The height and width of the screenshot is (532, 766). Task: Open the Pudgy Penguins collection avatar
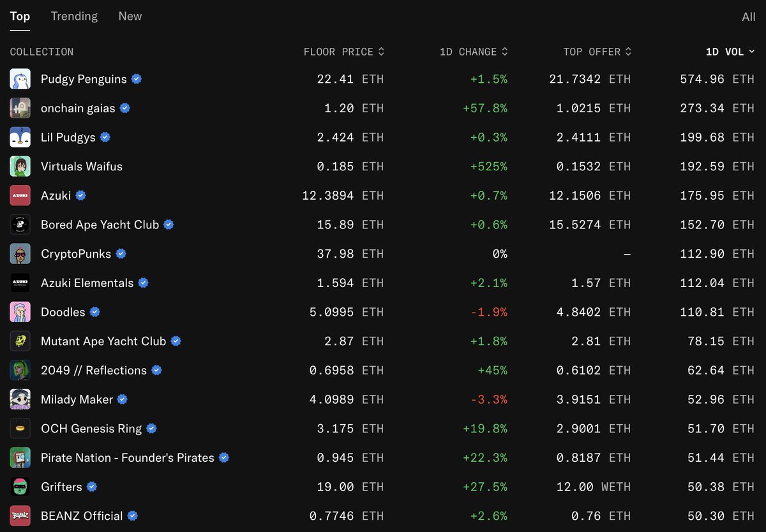coord(20,79)
